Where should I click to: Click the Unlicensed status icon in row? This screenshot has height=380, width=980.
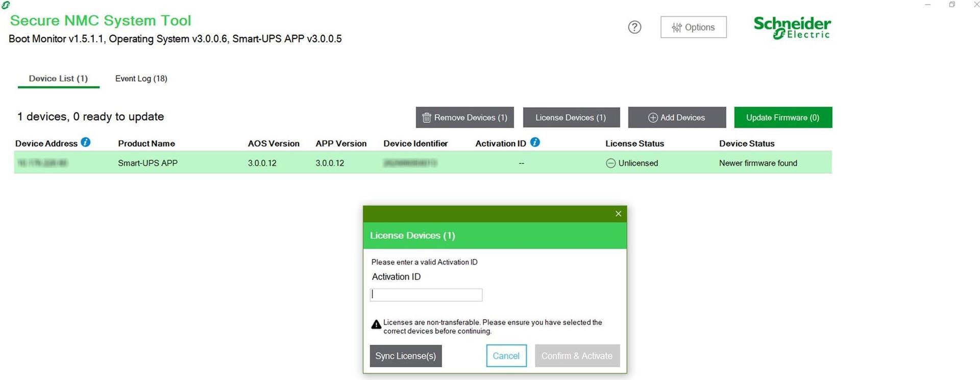(x=610, y=163)
